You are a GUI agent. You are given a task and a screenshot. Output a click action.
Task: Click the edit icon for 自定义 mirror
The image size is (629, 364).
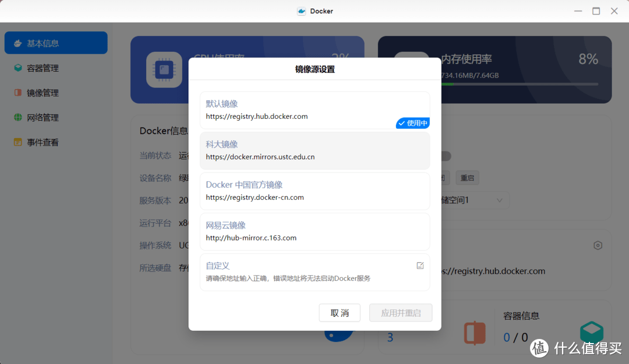point(420,265)
